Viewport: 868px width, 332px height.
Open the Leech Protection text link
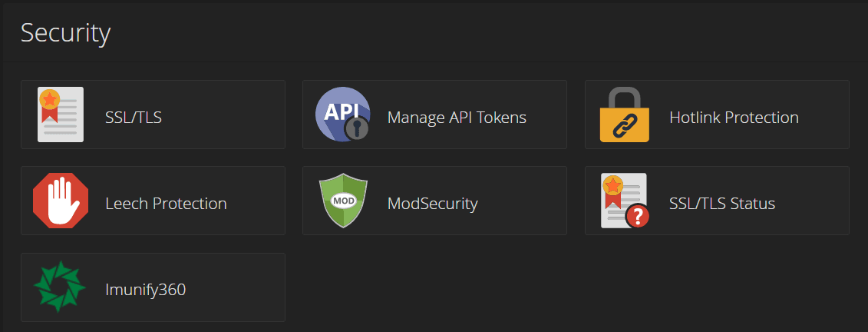tap(166, 204)
